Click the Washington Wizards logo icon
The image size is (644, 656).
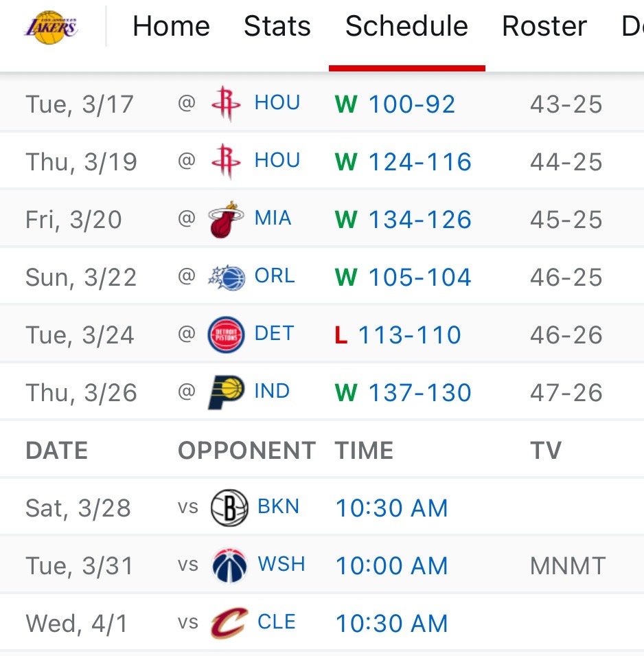click(229, 566)
